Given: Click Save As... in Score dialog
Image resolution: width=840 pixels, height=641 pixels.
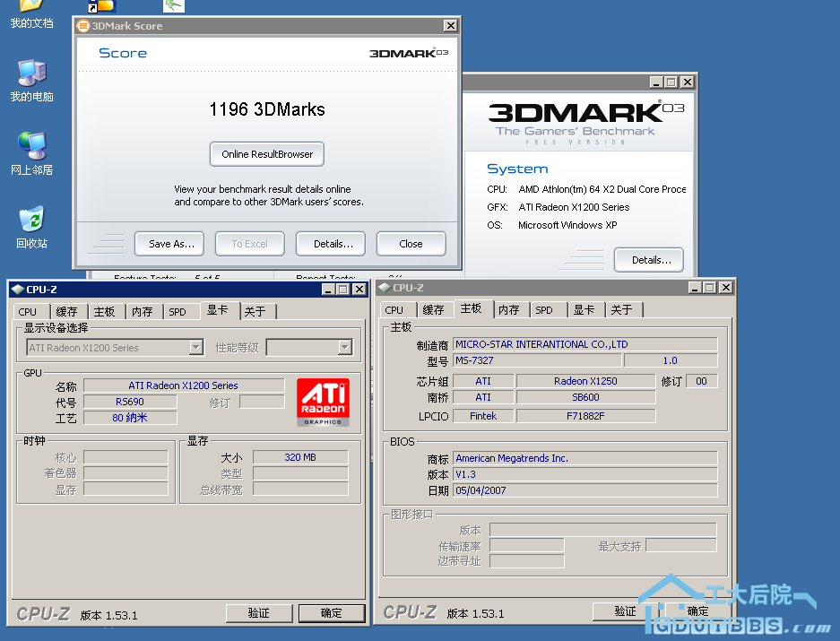Looking at the screenshot, I should click(169, 244).
